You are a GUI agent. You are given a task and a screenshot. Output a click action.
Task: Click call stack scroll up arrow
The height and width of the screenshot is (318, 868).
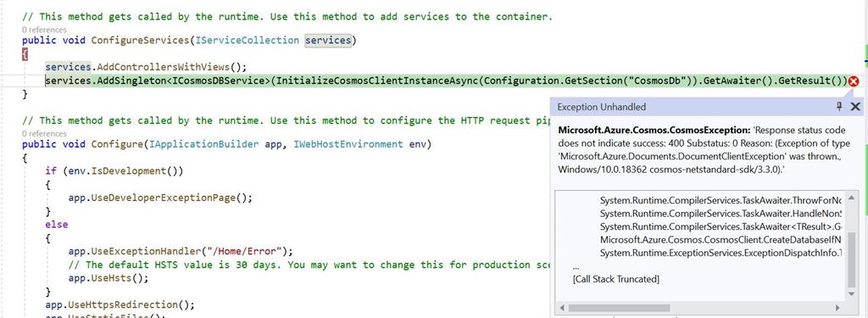tap(851, 198)
